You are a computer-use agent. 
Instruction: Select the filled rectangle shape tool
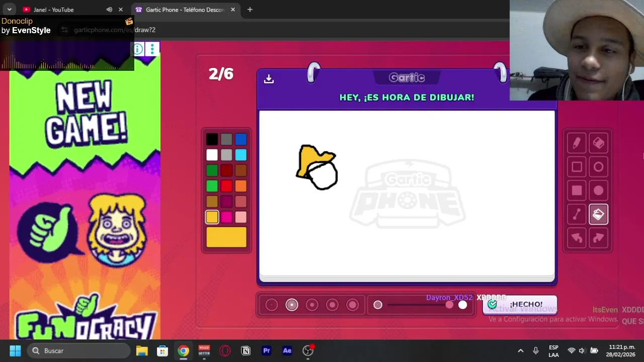point(577,191)
